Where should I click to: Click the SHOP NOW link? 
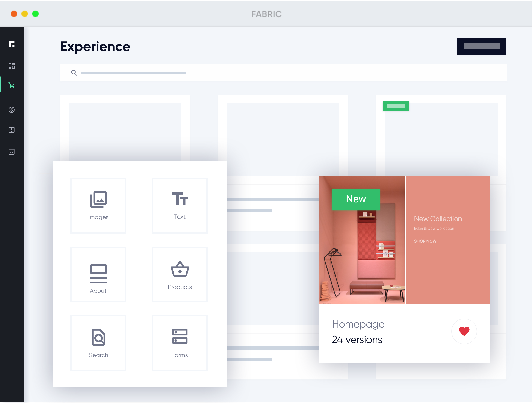pos(425,241)
